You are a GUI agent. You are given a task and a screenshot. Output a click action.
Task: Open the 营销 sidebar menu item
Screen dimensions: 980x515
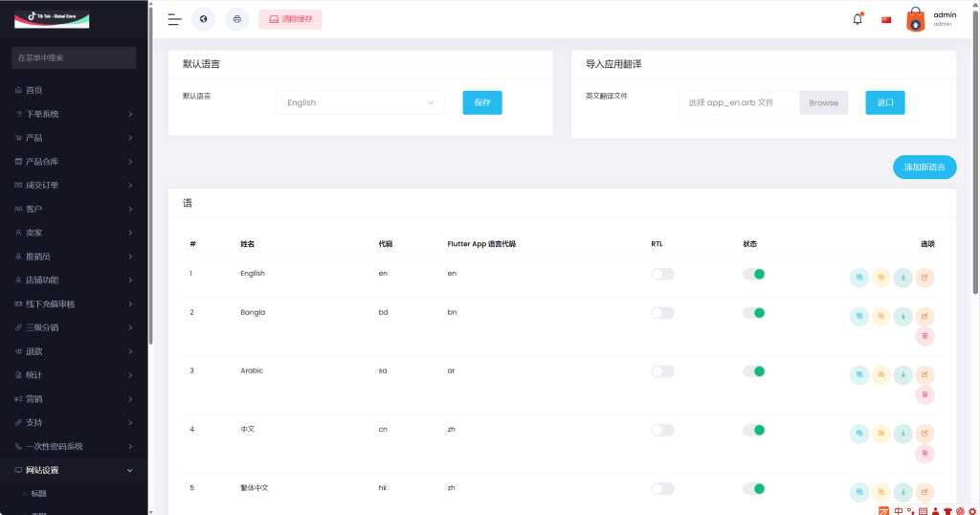click(x=74, y=398)
